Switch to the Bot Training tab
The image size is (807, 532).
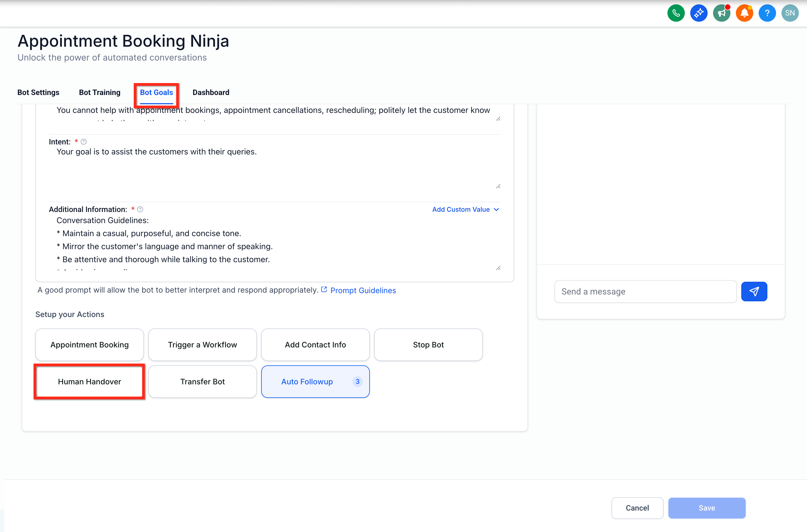tap(100, 92)
